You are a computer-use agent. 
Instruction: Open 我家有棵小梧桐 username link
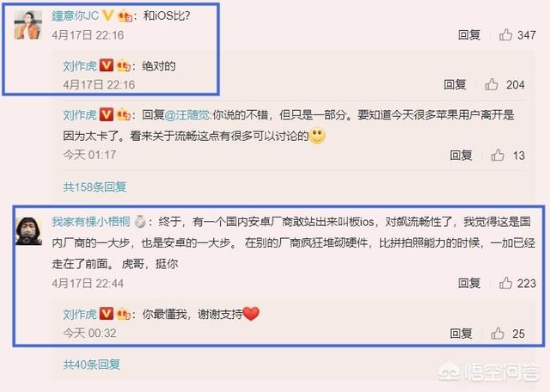click(91, 222)
